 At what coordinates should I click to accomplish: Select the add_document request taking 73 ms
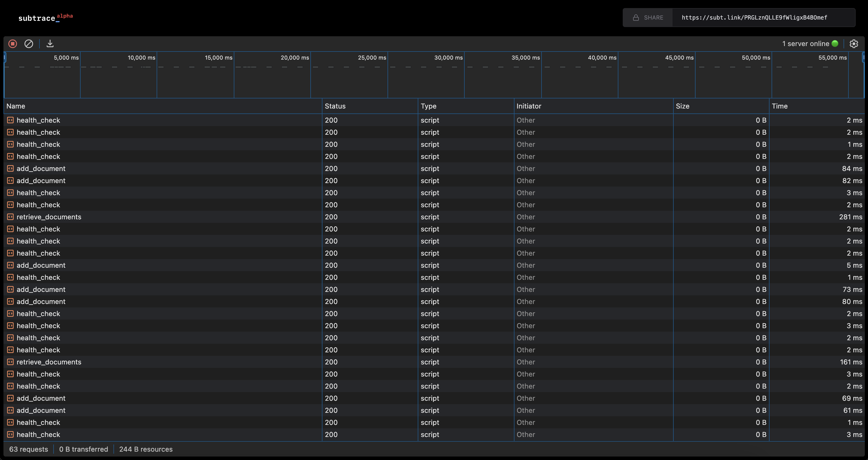coord(434,290)
